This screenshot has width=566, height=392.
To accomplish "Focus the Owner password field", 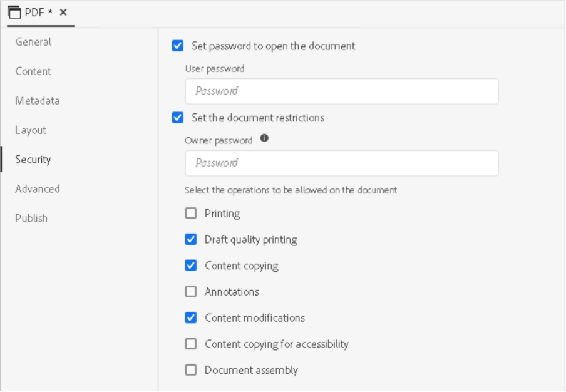I will click(342, 163).
